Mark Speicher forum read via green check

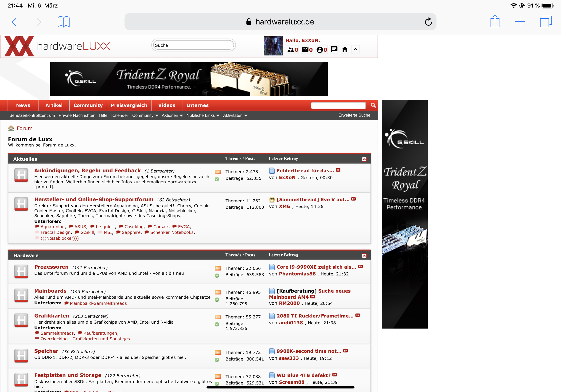click(217, 360)
